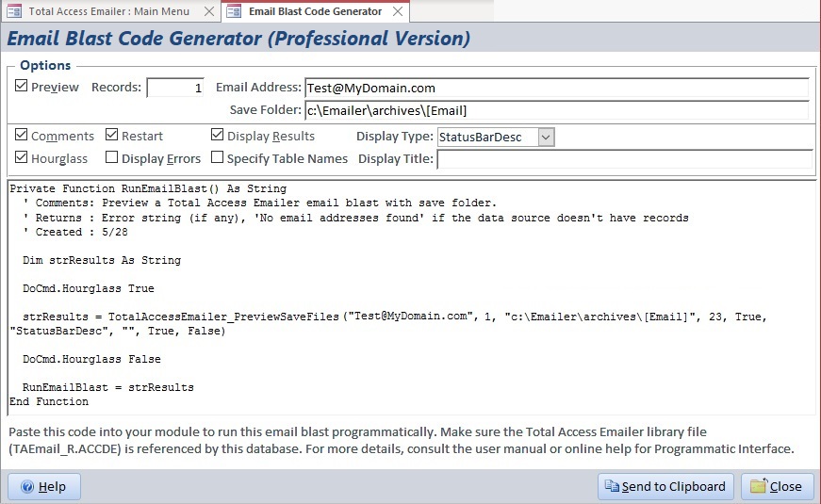Image resolution: width=821 pixels, height=504 pixels.
Task: Open Help with the Help button
Action: coord(44,486)
